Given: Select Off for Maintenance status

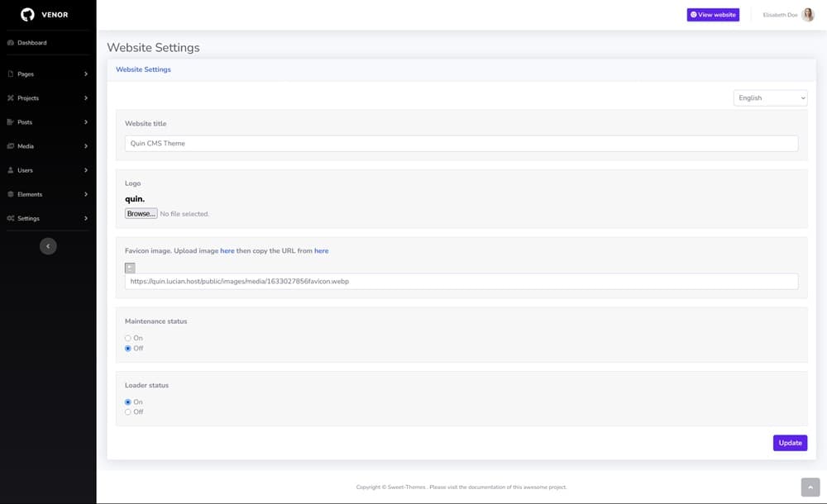Looking at the screenshot, I should [x=128, y=349].
